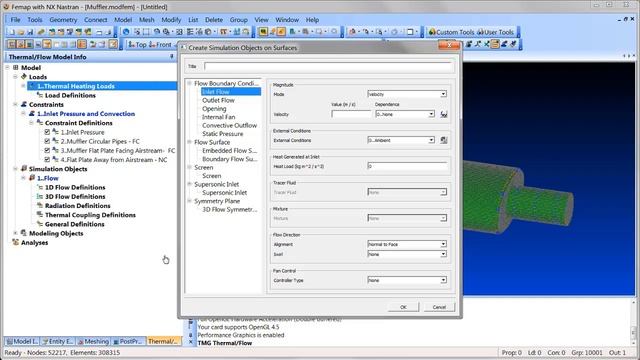The width and height of the screenshot is (640, 360).
Task: Click the Analyses node icon
Action: [16, 242]
